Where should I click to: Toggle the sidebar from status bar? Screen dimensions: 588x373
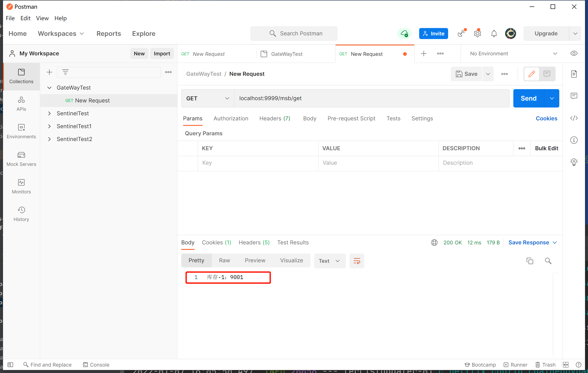pyautogui.click(x=10, y=365)
